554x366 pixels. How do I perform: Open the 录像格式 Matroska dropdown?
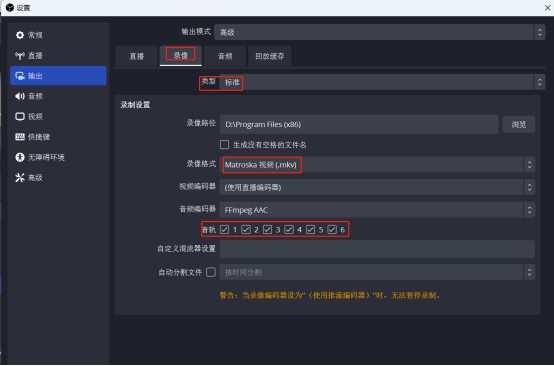click(377, 165)
